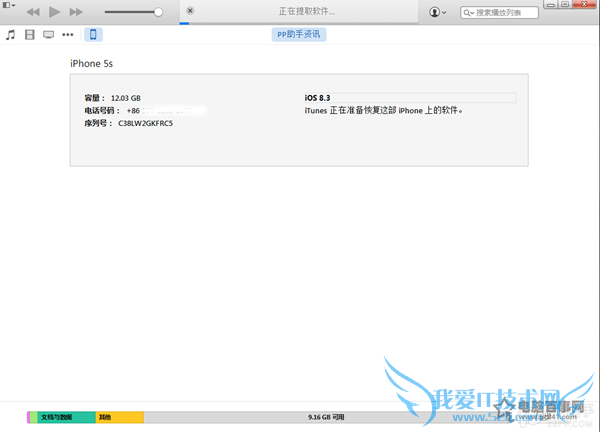Click the serial number C38LW2GKFRC5
The width and height of the screenshot is (600, 432).
tap(145, 123)
